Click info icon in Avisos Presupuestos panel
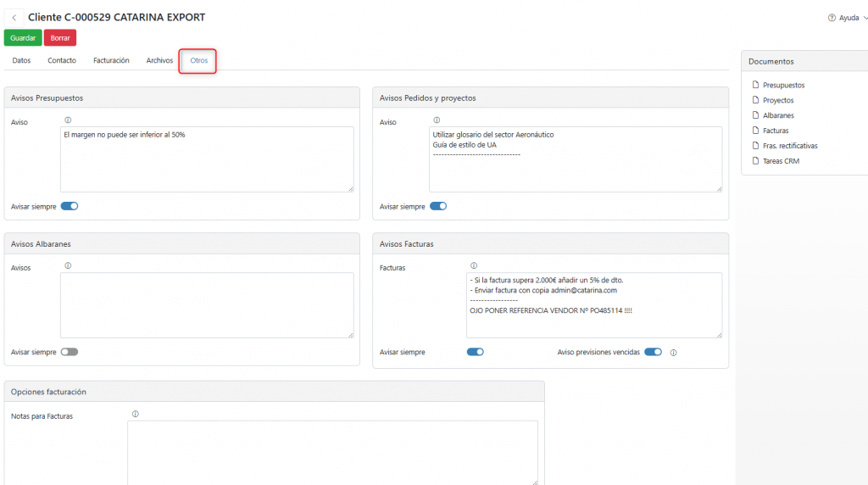Screen dimensions: 868x485 pos(68,120)
